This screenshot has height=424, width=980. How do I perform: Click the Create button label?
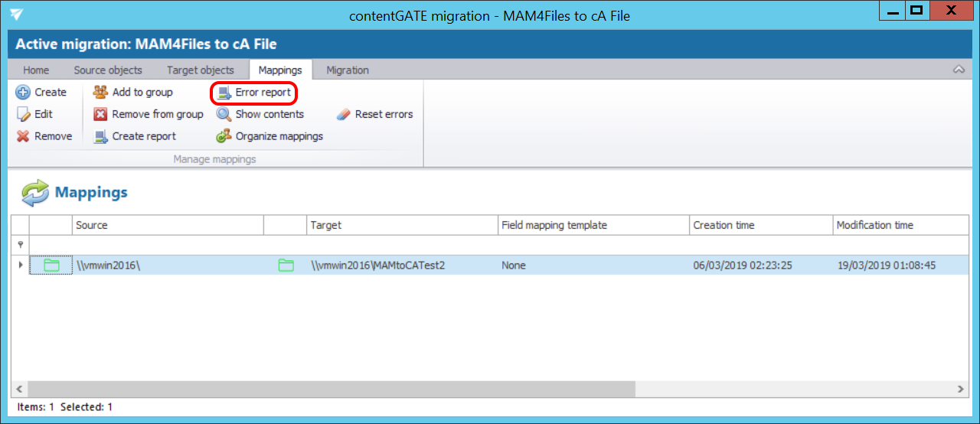tap(51, 92)
